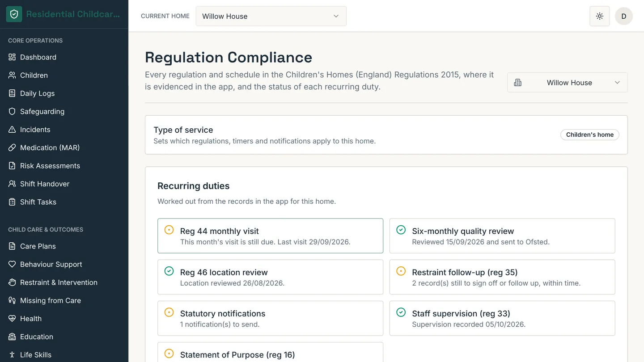Image resolution: width=644 pixels, height=362 pixels.
Task: Click the Dashboard grid icon
Action: click(x=12, y=57)
